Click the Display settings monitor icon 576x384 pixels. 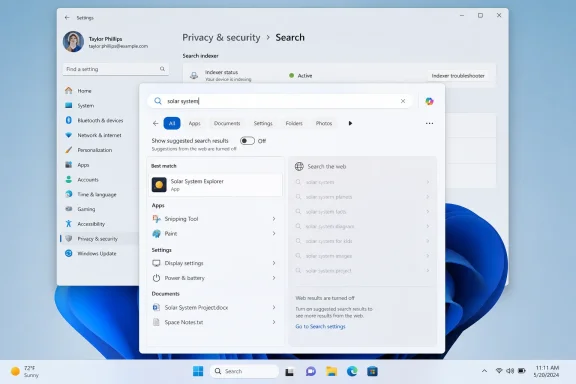[x=156, y=263]
